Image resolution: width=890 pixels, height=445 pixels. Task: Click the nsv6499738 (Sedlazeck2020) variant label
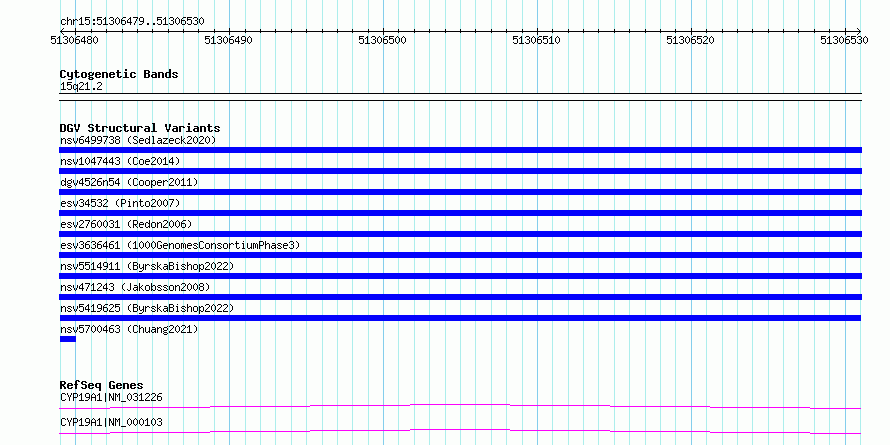(138, 140)
